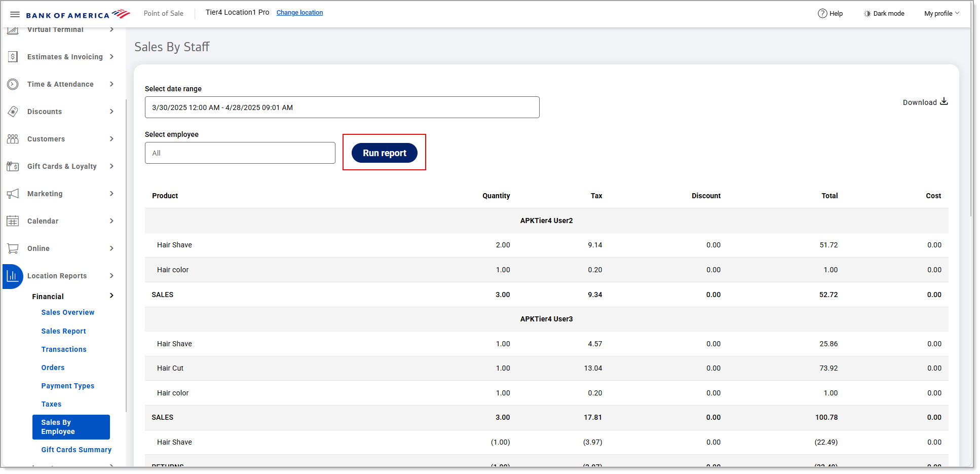Expand Calendar chevron
This screenshot has height=474, width=980.
click(111, 221)
